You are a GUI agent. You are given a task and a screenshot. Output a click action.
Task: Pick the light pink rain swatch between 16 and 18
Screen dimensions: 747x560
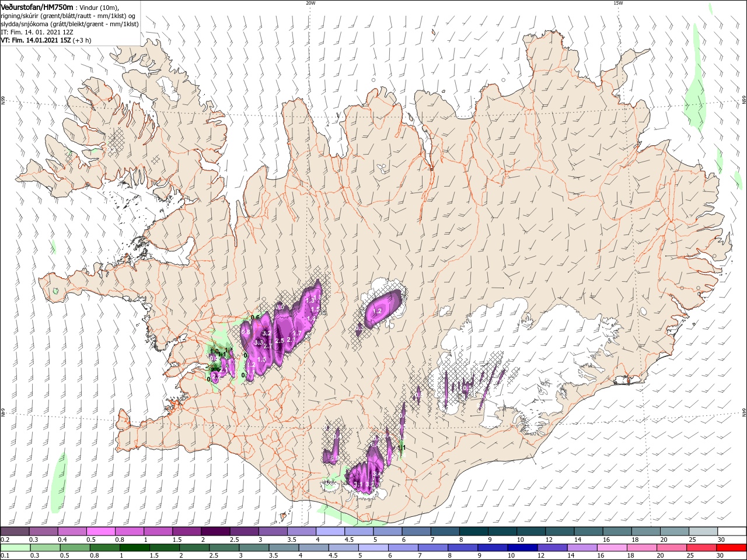coord(612,548)
